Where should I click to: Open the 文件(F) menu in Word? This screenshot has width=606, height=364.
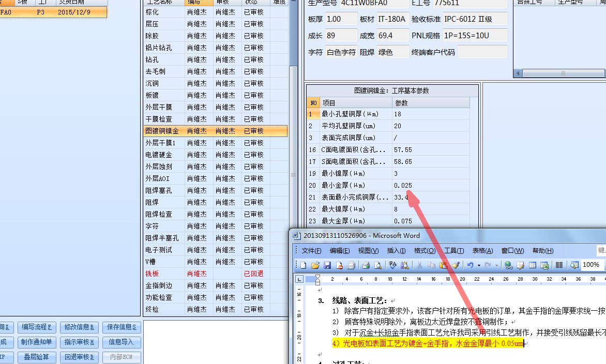(311, 251)
